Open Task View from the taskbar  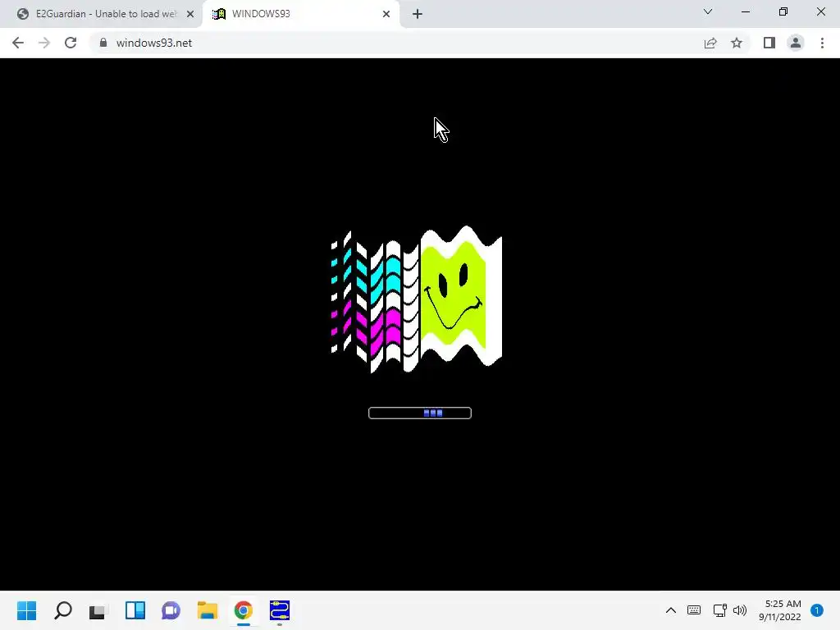tap(98, 610)
